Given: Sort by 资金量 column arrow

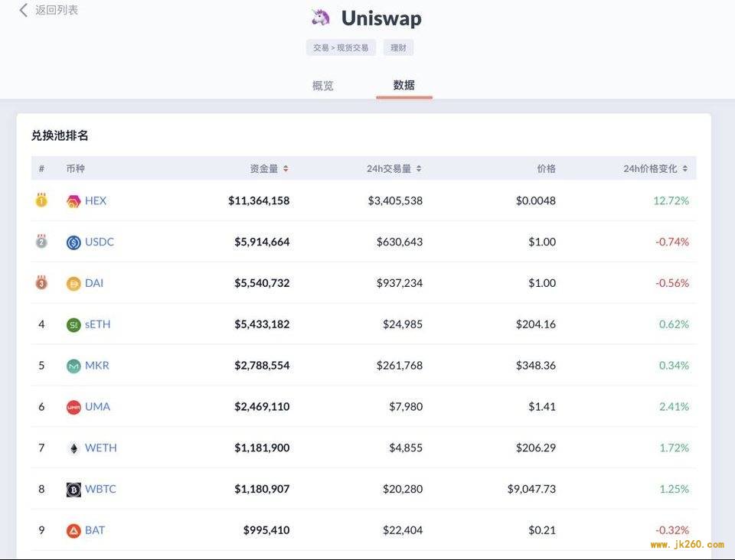Looking at the screenshot, I should pyautogui.click(x=286, y=168).
